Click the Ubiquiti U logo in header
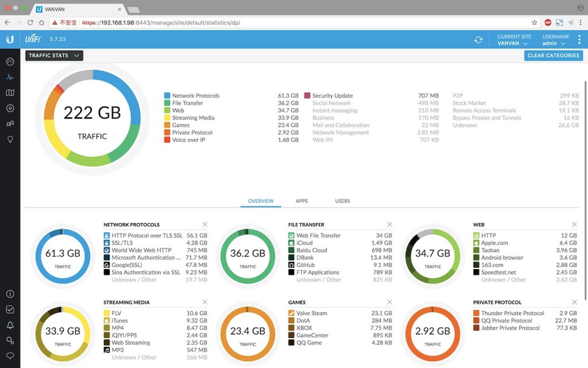Viewport: 588px width, 368px height. click(x=10, y=39)
